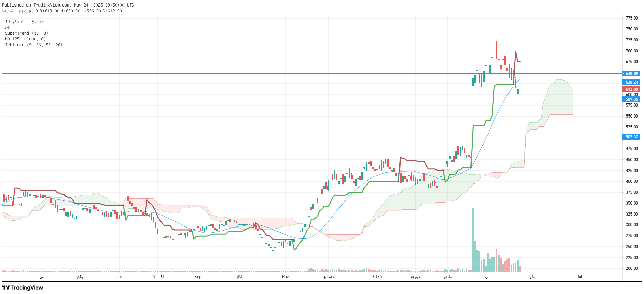Click the 750.00 price axis tick
The image size is (644, 294).
632,29
